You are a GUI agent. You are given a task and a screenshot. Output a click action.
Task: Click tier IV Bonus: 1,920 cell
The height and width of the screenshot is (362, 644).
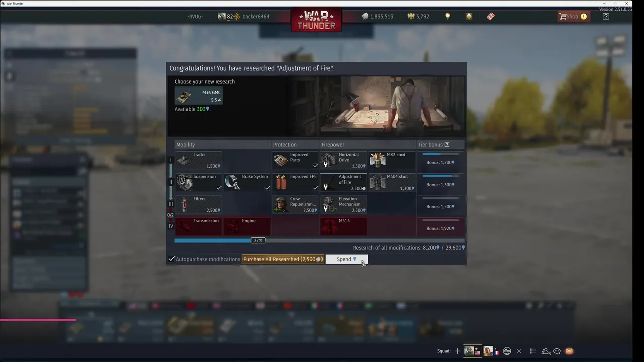click(x=441, y=226)
